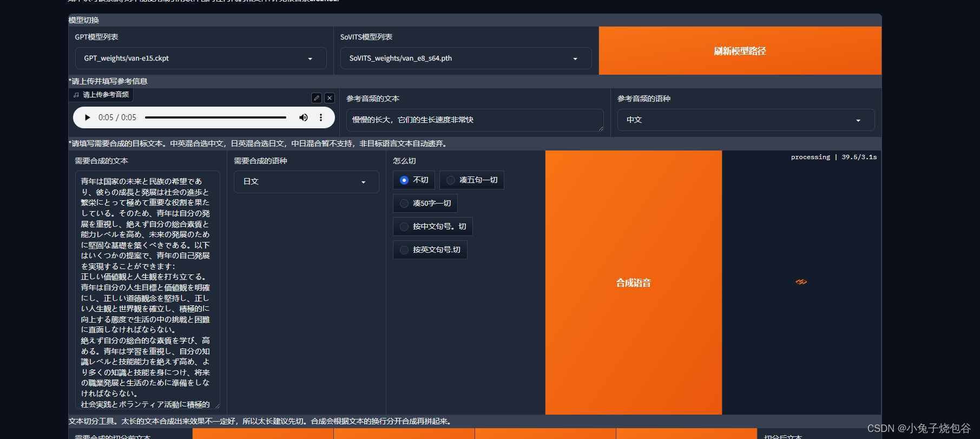Select the 不切 radio option
Image resolution: width=980 pixels, height=439 pixels.
414,180
